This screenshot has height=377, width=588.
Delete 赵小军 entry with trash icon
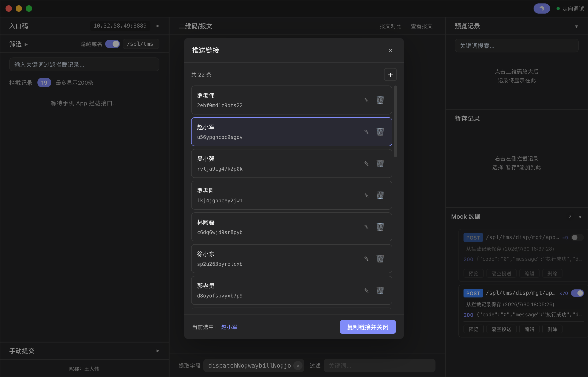pyautogui.click(x=380, y=132)
